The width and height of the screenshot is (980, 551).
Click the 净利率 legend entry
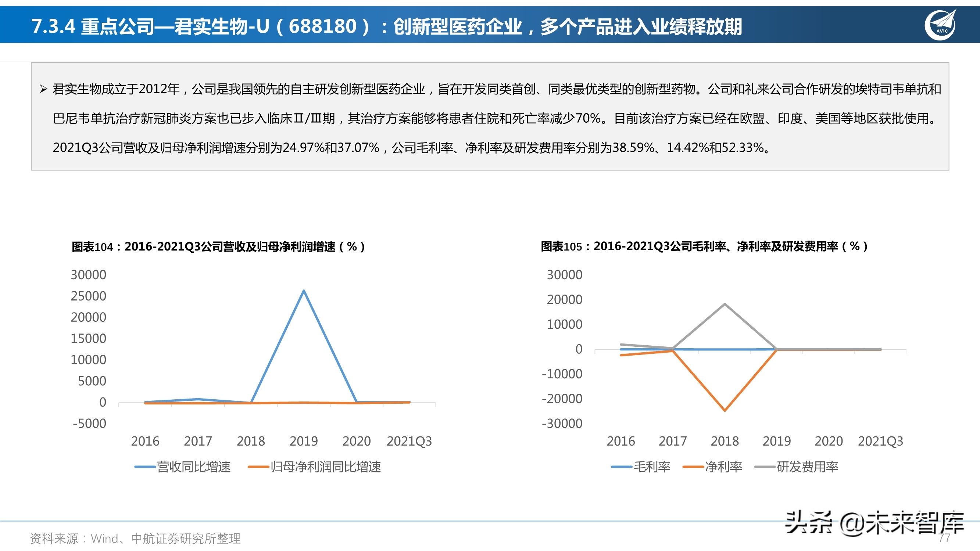pos(712,467)
